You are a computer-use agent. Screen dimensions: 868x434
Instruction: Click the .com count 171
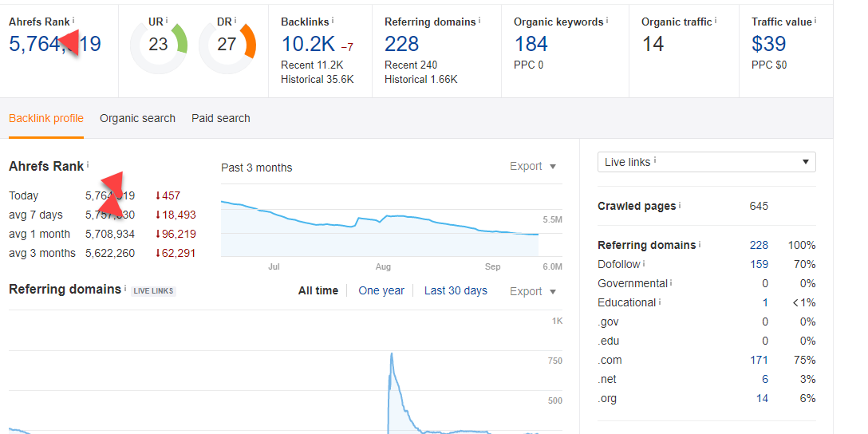click(759, 361)
